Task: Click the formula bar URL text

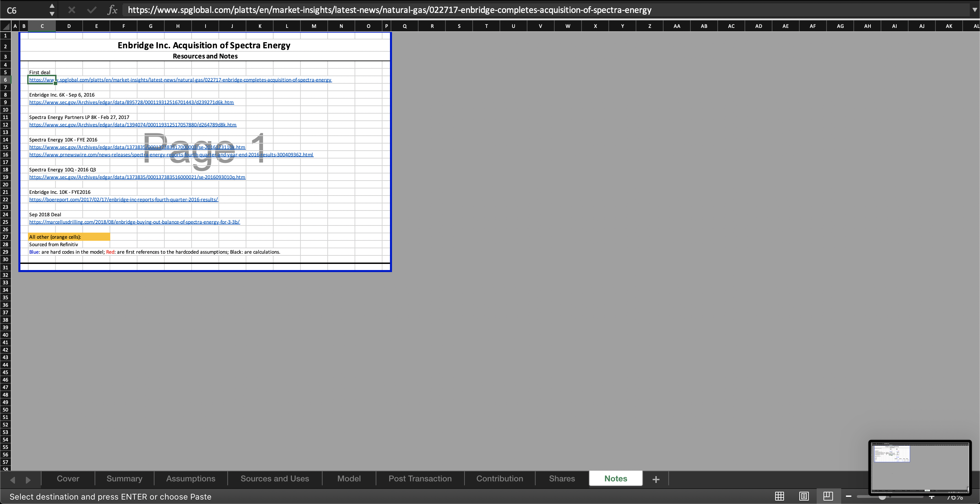Action: click(x=390, y=10)
